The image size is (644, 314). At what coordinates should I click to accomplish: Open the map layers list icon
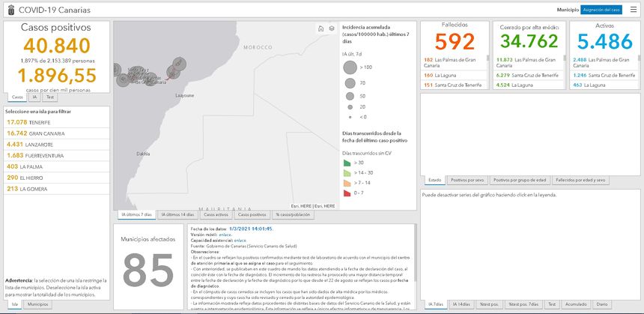tap(331, 28)
